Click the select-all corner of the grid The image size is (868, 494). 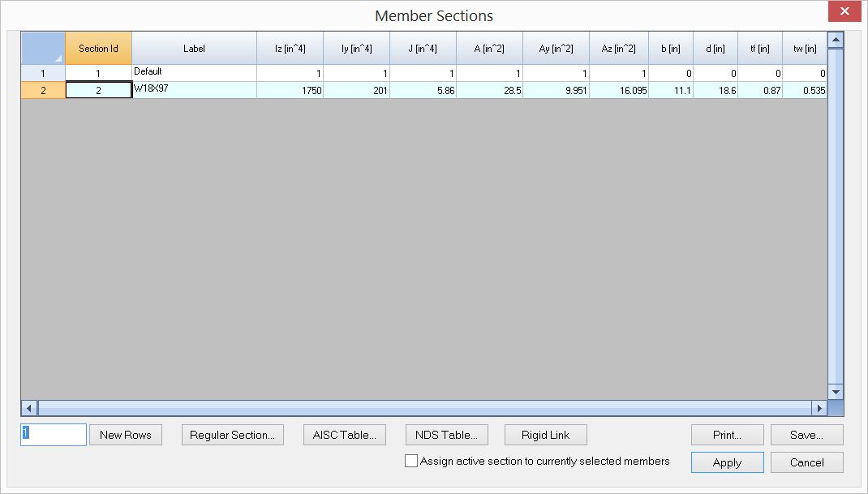pyautogui.click(x=43, y=49)
